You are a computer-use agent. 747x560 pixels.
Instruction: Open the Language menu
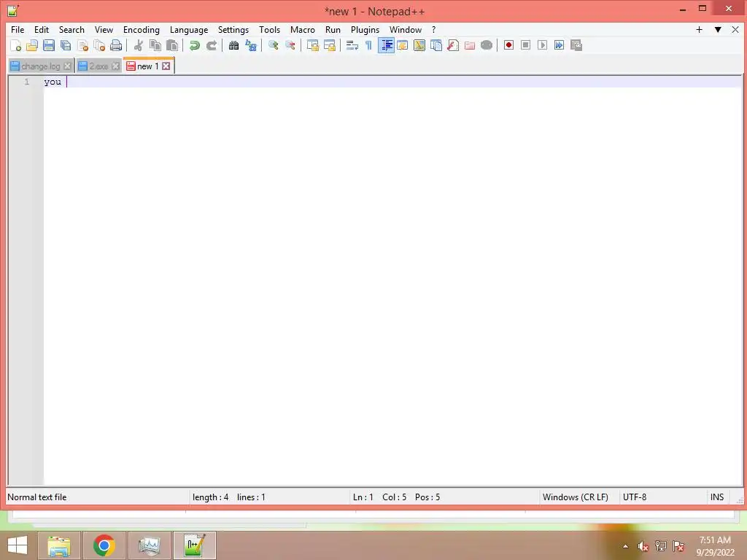[189, 29]
